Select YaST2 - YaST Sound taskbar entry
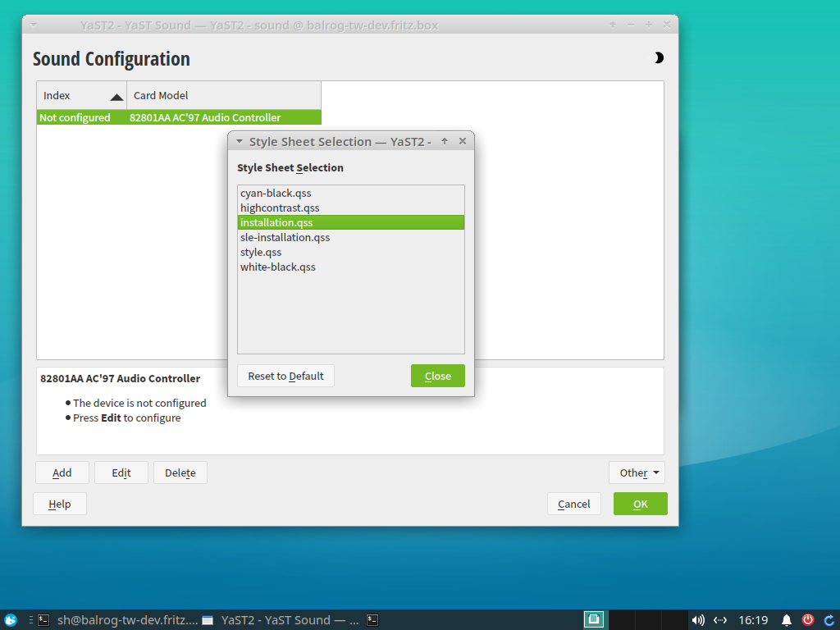 281,620
